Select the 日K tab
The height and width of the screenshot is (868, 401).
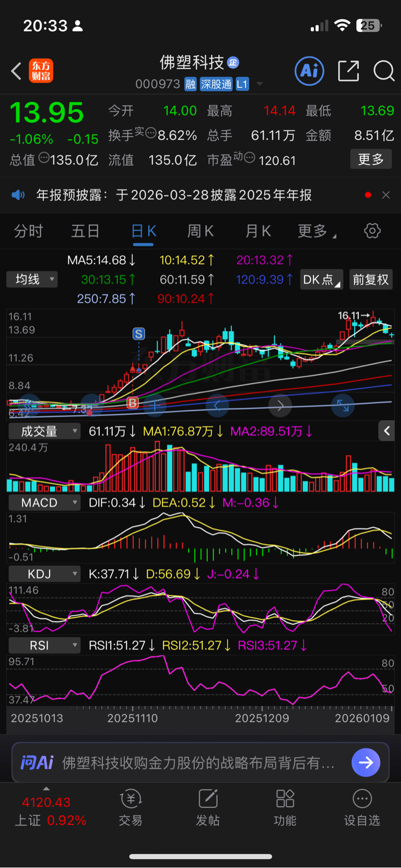coord(144,231)
